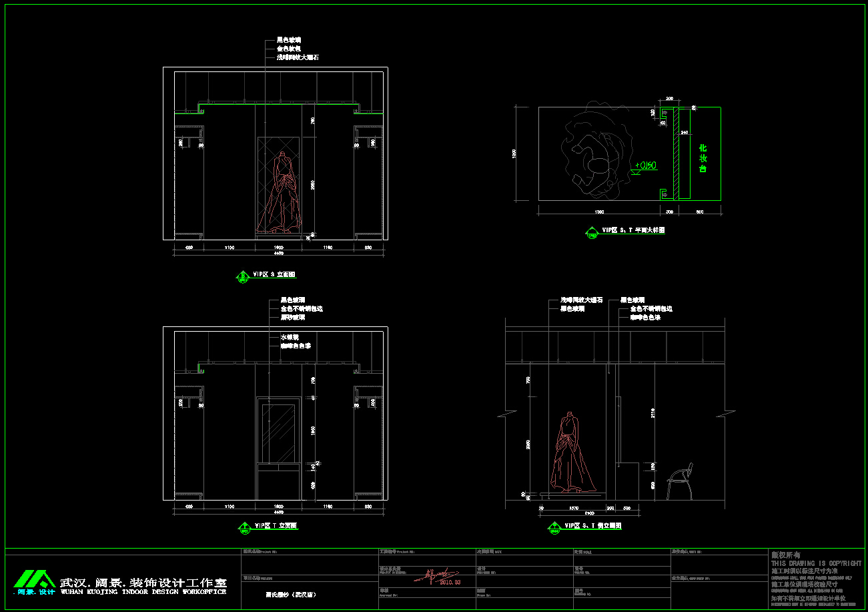This screenshot has width=868, height=612.
Task: Select the mirror in the T elevation
Action: click(x=280, y=433)
